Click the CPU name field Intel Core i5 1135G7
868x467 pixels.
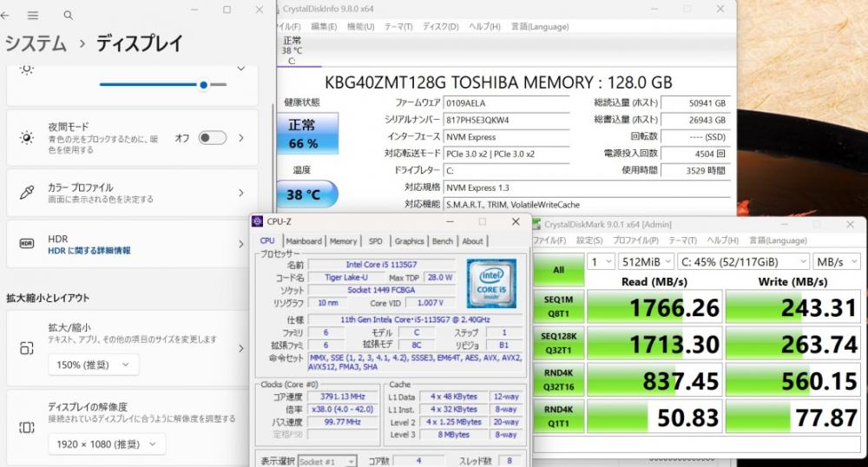(381, 265)
